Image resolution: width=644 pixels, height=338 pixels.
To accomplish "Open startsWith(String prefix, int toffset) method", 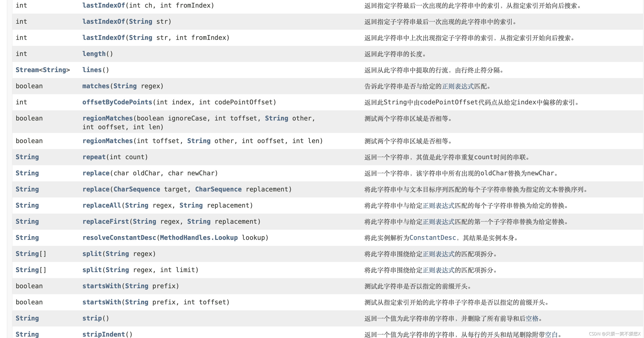I will (101, 302).
